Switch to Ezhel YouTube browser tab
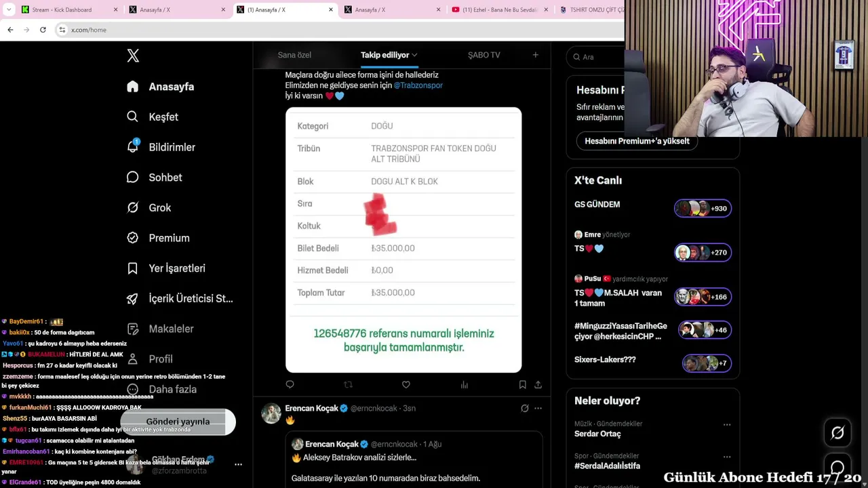The width and height of the screenshot is (868, 488). 500,9
